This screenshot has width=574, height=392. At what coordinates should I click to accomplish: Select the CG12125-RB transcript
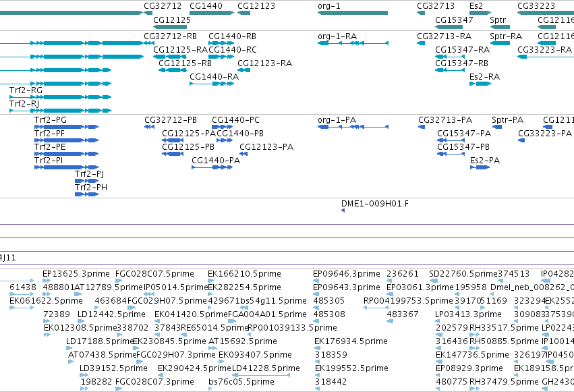tap(173, 70)
